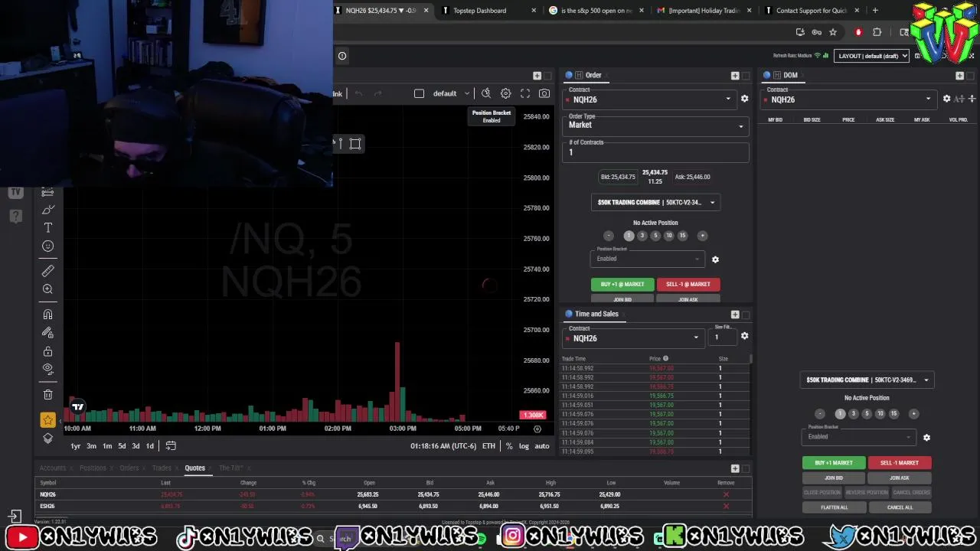Select quantity 3 in DOM panel
Viewport: 980px width, 551px height.
[x=854, y=413]
